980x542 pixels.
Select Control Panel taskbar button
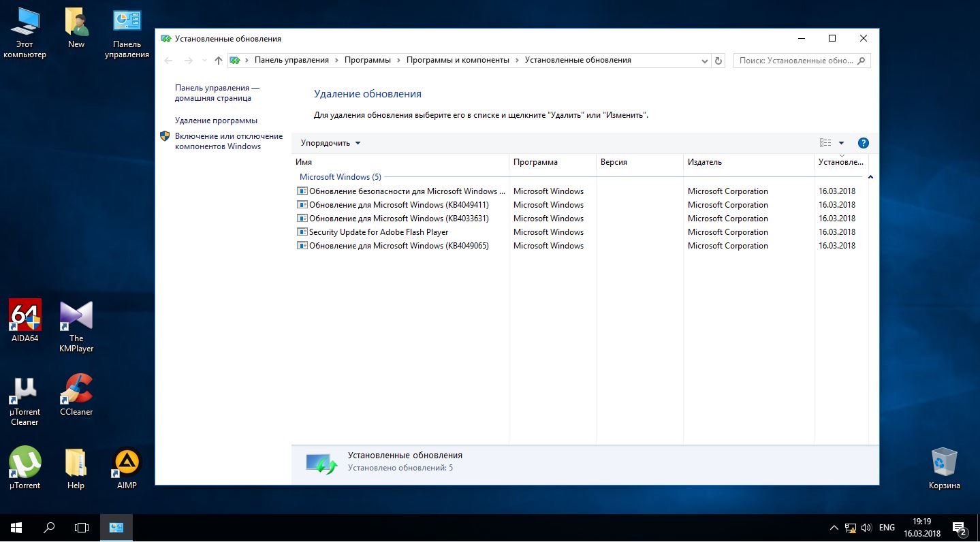116,528
